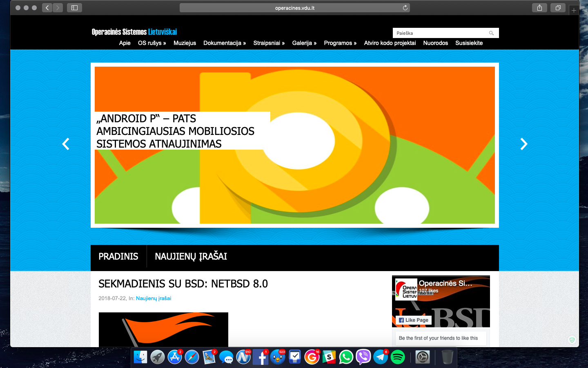Launch Spotify from the dock
588x368 pixels.
[398, 357]
